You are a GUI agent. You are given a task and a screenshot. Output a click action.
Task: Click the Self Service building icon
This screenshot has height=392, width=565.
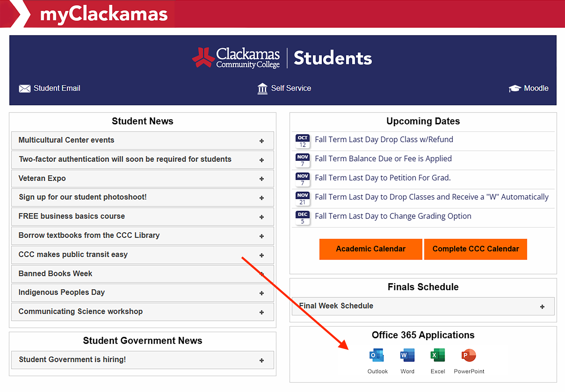(262, 88)
